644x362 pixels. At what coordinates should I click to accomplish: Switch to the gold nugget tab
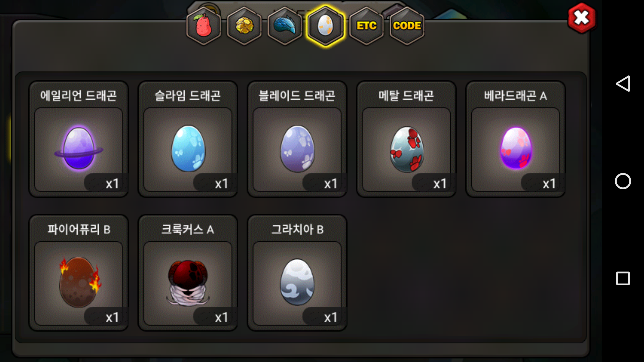tap(244, 26)
